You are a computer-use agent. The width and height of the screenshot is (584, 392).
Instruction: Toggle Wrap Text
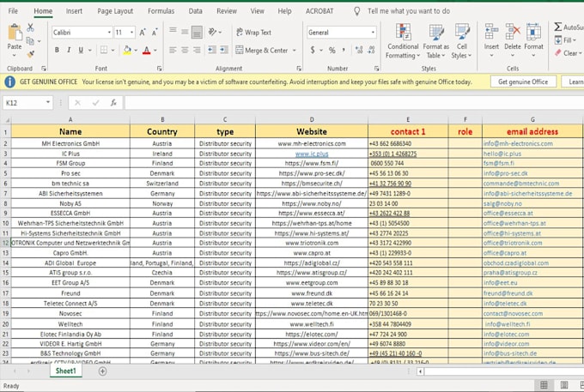[253, 33]
